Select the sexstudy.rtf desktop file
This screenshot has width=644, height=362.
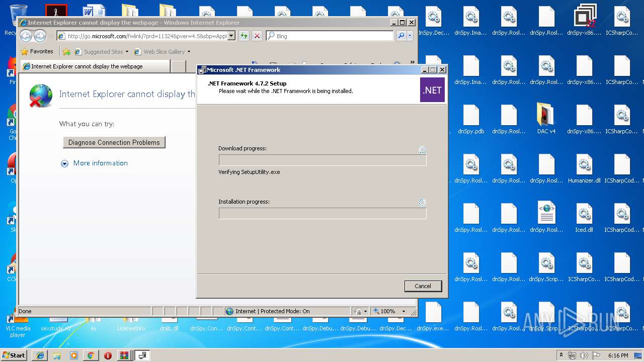[x=56, y=324]
